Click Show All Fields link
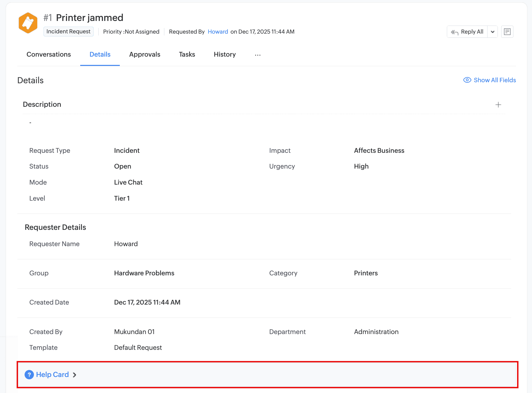This screenshot has width=532, height=393. pyautogui.click(x=494, y=80)
